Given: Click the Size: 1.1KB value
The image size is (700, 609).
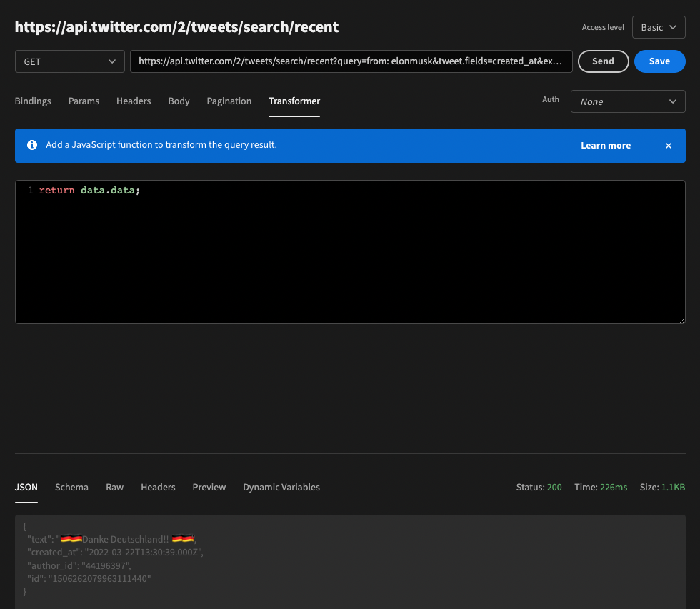Looking at the screenshot, I should click(x=662, y=487).
